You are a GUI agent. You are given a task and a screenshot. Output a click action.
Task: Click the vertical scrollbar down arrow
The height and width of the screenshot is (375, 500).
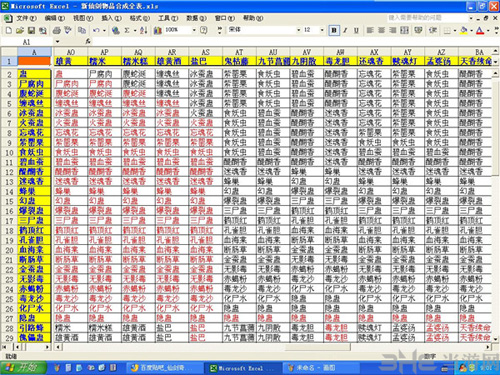[495, 339]
